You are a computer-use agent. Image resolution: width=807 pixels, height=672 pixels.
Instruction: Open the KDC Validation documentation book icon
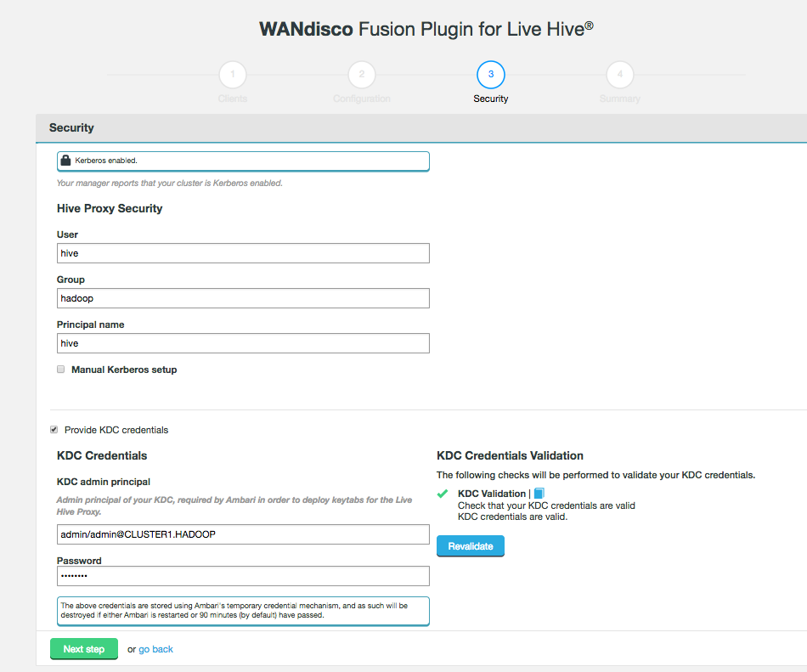tap(539, 494)
